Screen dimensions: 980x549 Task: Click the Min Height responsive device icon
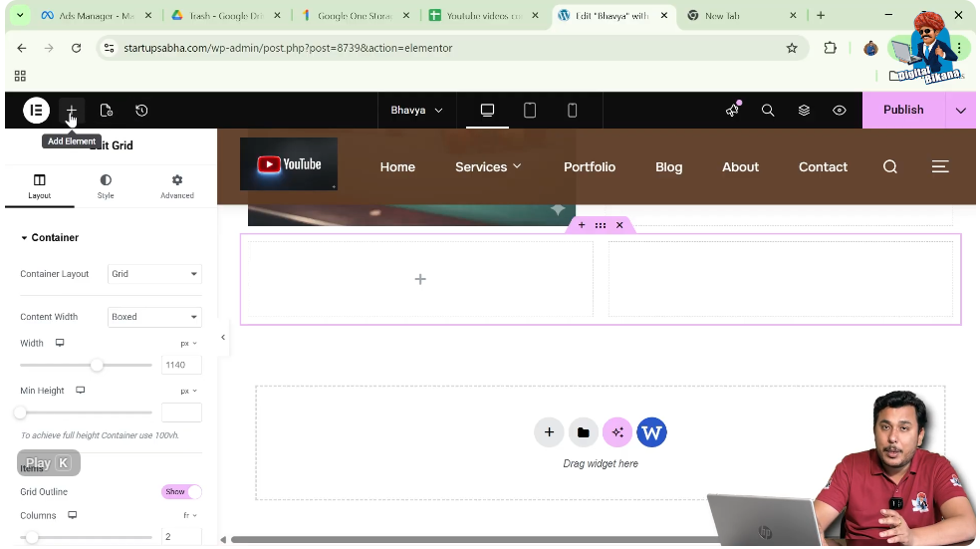pos(80,391)
